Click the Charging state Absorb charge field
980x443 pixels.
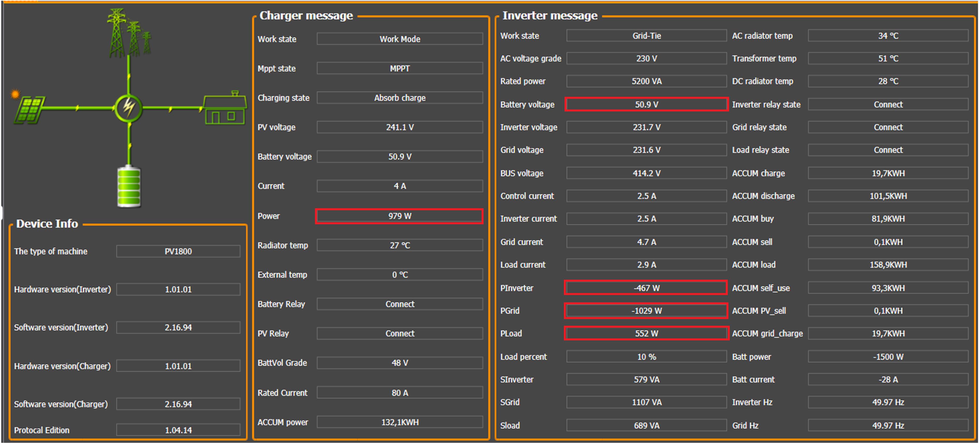[399, 98]
